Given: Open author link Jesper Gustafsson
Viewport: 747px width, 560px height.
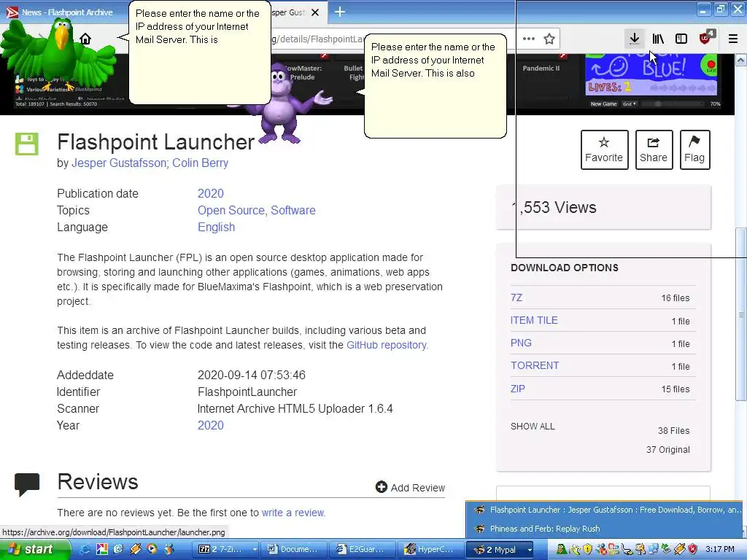Looking at the screenshot, I should 119,163.
